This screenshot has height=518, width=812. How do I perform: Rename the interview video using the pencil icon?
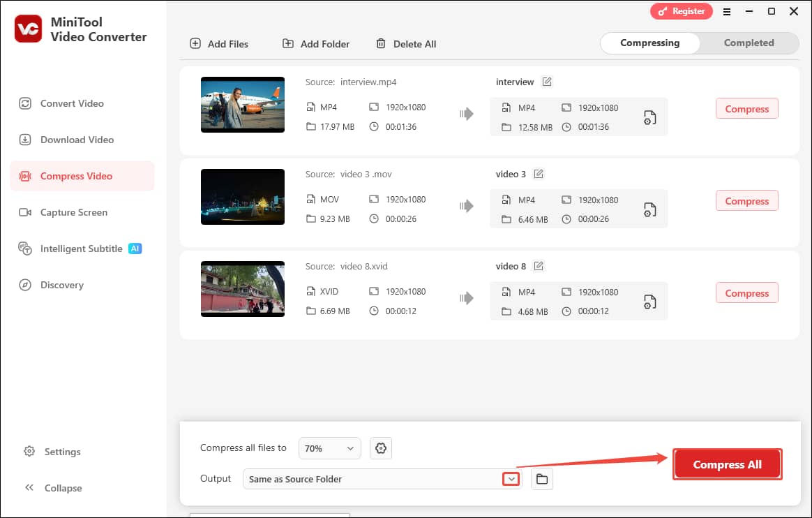tap(547, 82)
